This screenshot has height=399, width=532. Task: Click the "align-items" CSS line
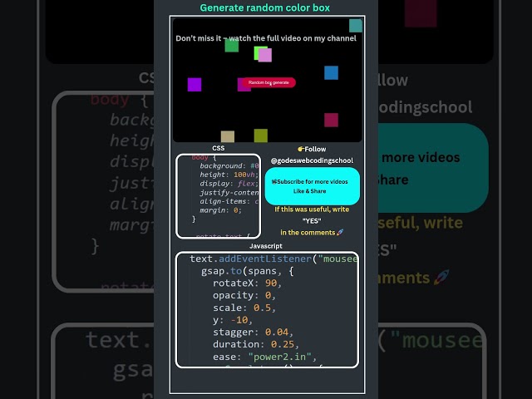click(x=229, y=201)
